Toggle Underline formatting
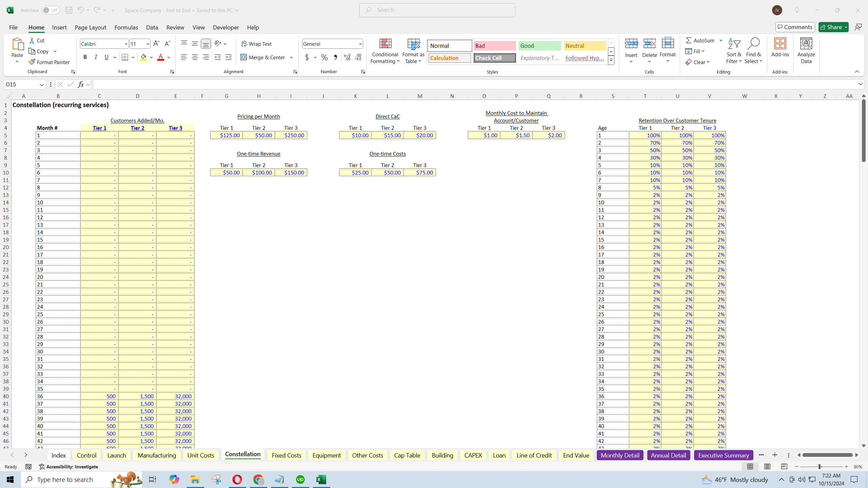Screen dimensions: 868x488 click(106, 57)
